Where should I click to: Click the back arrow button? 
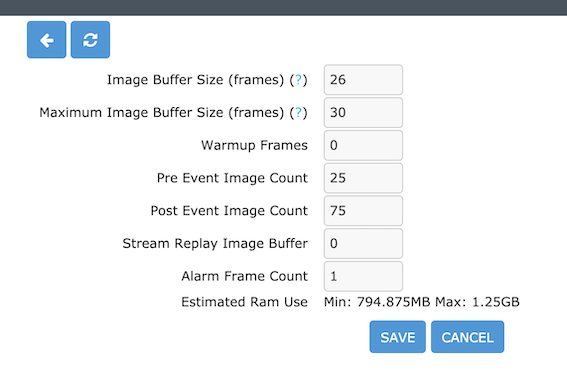pos(47,40)
